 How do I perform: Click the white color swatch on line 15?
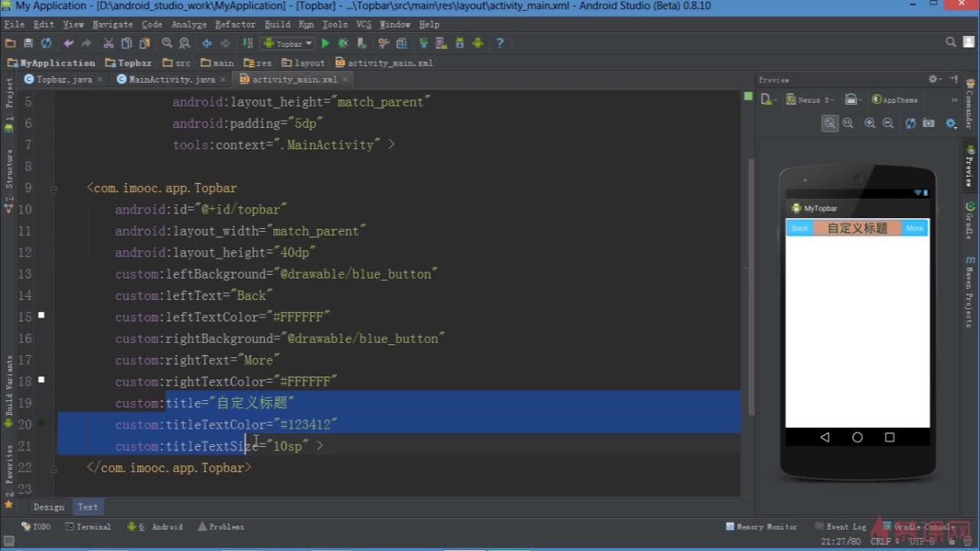coord(41,315)
